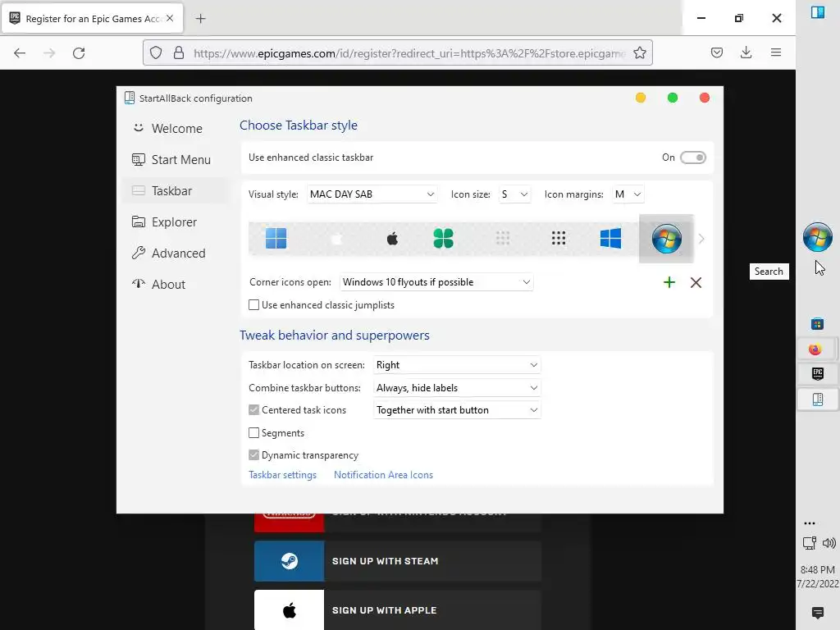Open network status tray icon
Image resolution: width=840 pixels, height=630 pixels.
coord(809,543)
